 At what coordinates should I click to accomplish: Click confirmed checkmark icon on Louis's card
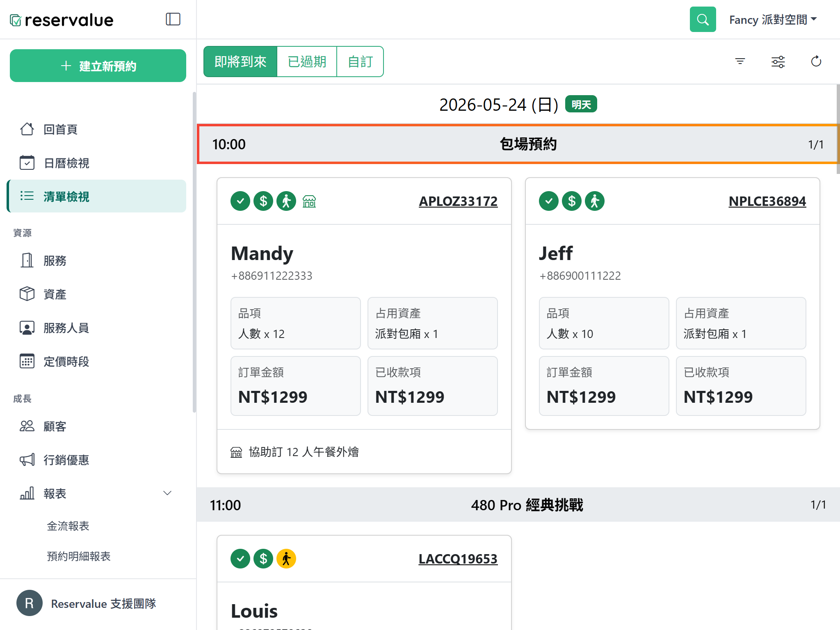click(240, 559)
